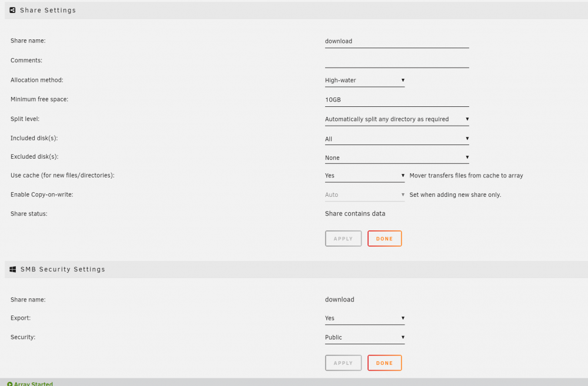Screen dimensions: 588x386
Task: Click the Split level label
Action: (25, 119)
